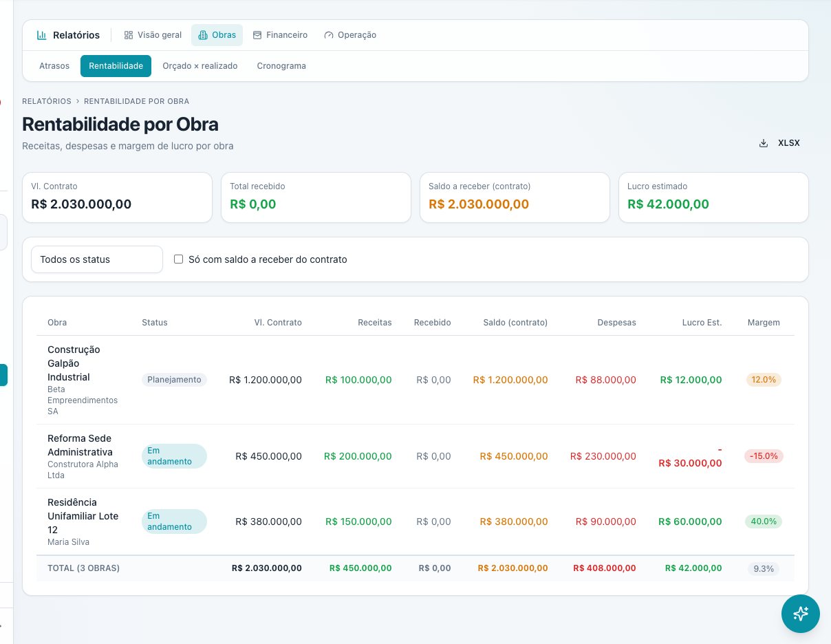
Task: Click the R$ 200.000,00 receitas cell
Action: point(358,456)
